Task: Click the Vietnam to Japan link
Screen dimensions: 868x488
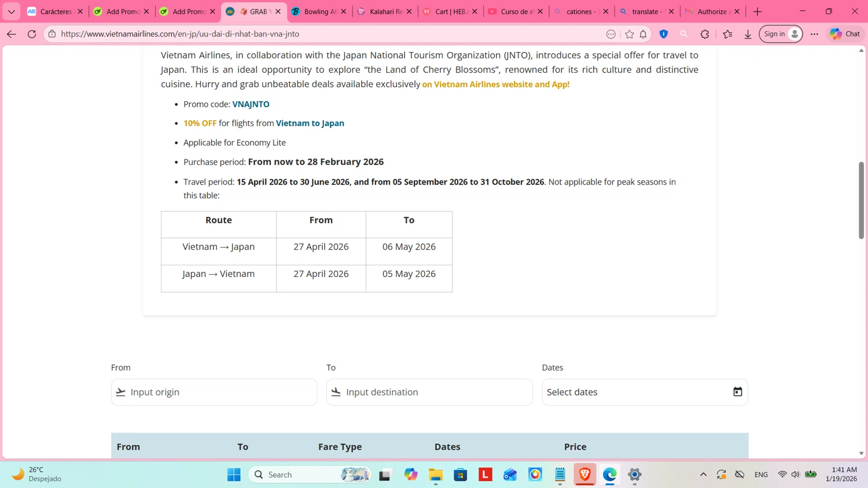Action: click(x=310, y=123)
